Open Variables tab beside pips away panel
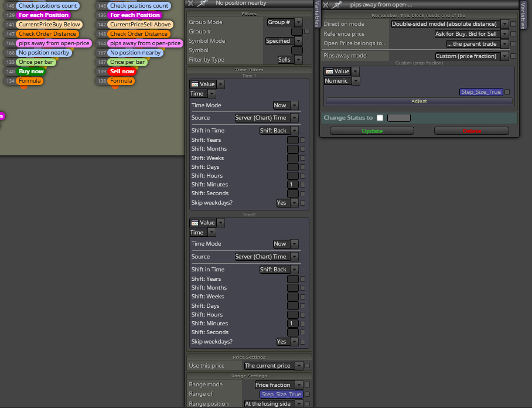Image resolution: width=532 pixels, height=408 pixels. (x=523, y=15)
